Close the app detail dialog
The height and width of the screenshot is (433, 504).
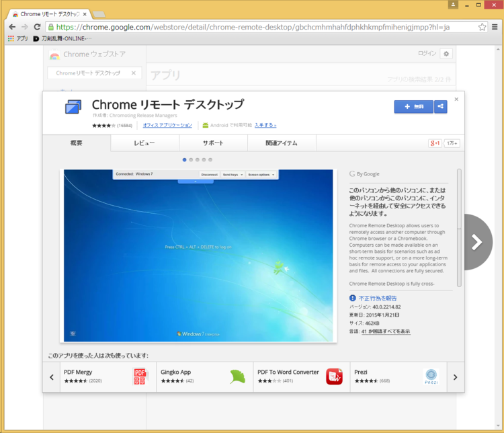pyautogui.click(x=456, y=99)
